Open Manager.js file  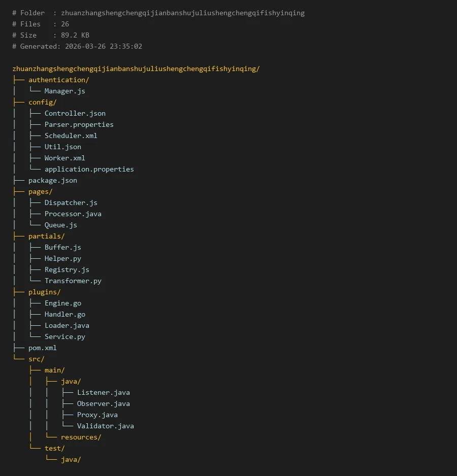click(64, 91)
